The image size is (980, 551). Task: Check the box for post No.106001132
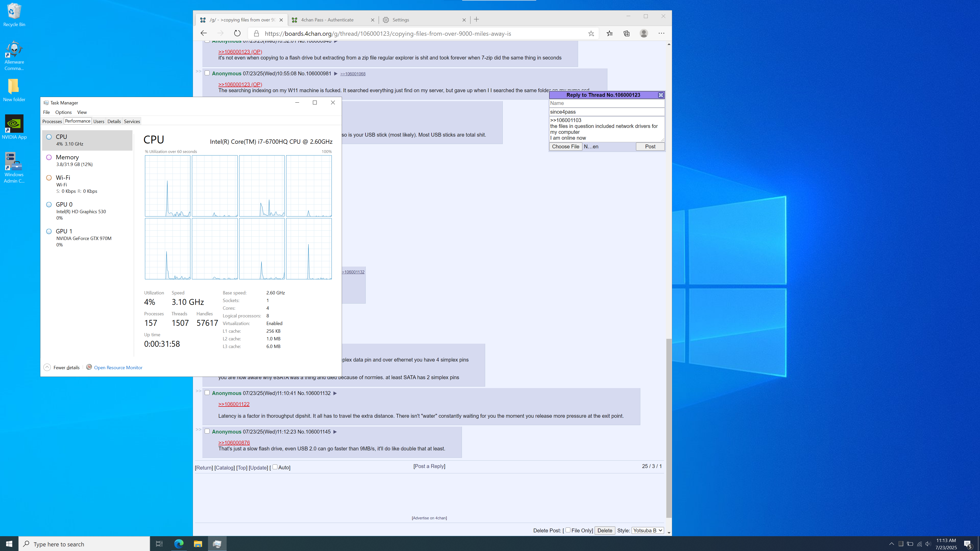coord(207,393)
